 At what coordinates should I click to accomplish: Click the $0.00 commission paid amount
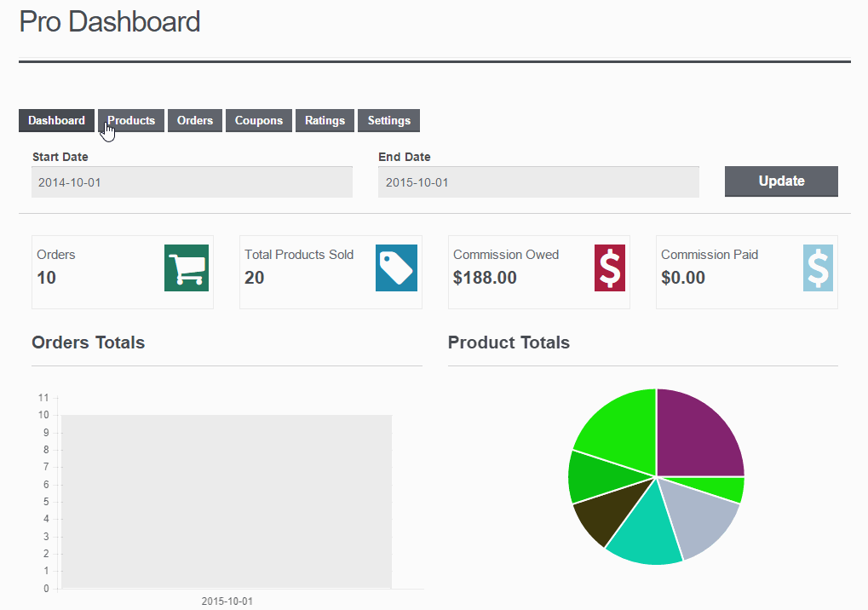683,278
